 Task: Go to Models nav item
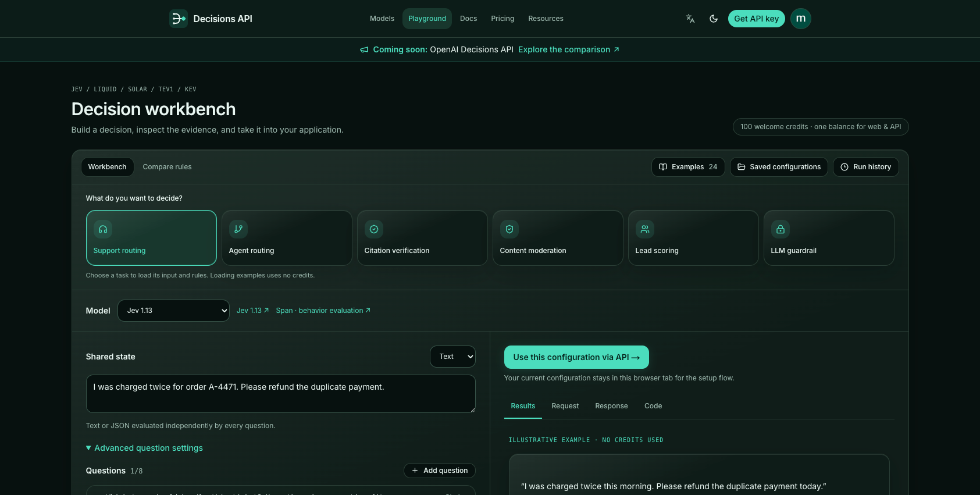(x=382, y=19)
